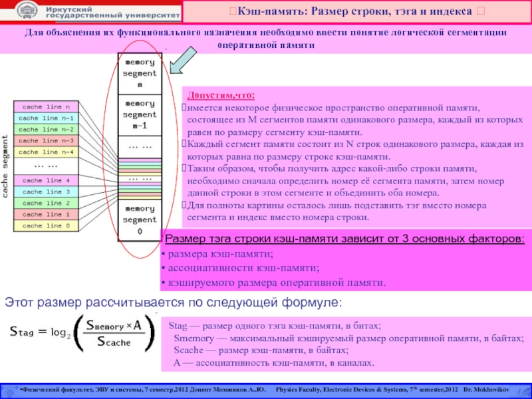Click the "cache line n-4" row
This screenshot has width=532, height=399.
click(x=46, y=152)
